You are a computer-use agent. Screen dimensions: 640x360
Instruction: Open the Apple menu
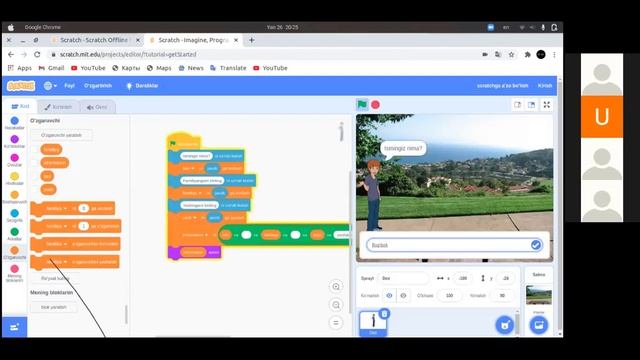tap(11, 27)
